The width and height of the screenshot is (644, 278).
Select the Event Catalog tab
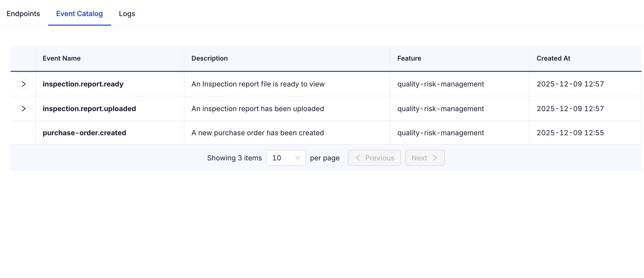coord(79,14)
